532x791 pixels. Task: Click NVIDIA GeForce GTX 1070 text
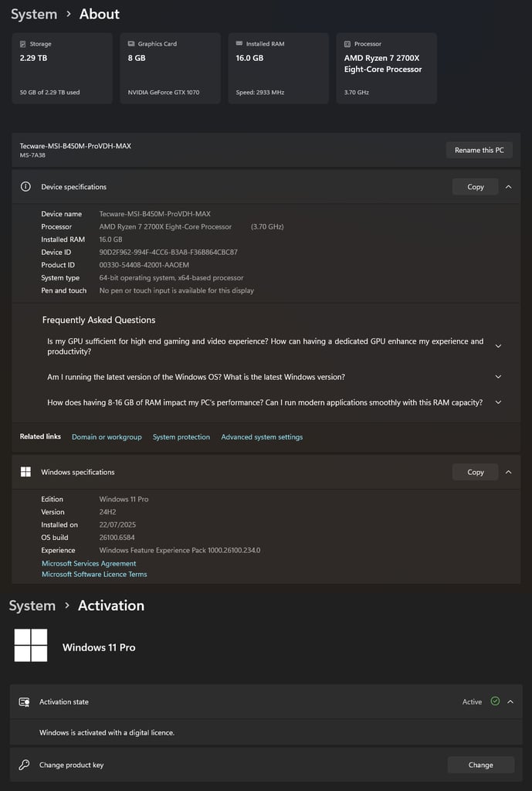click(164, 93)
